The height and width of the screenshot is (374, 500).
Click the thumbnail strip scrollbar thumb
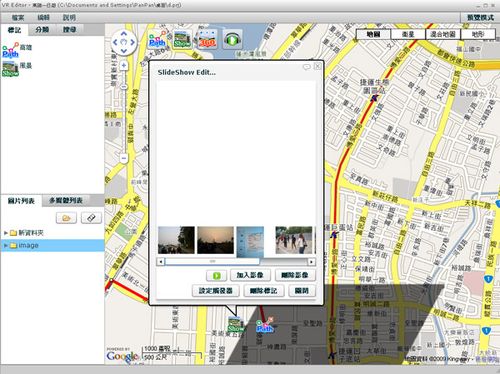(212, 262)
